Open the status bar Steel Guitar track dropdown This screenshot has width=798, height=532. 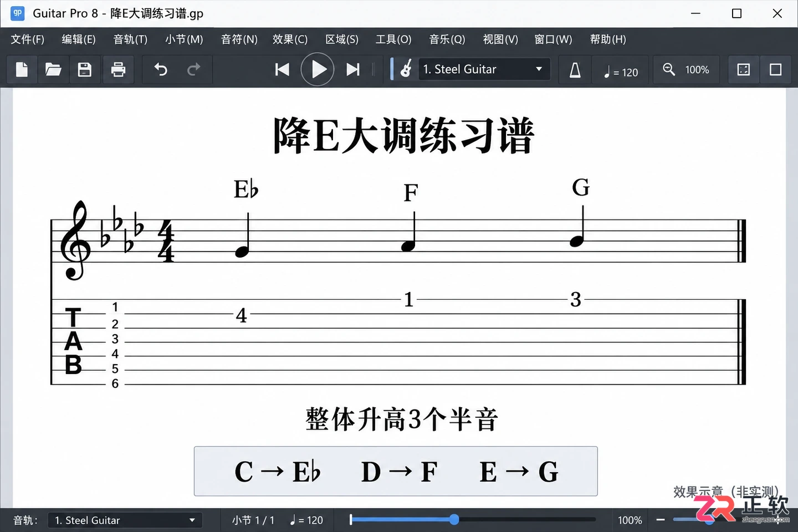point(125,520)
